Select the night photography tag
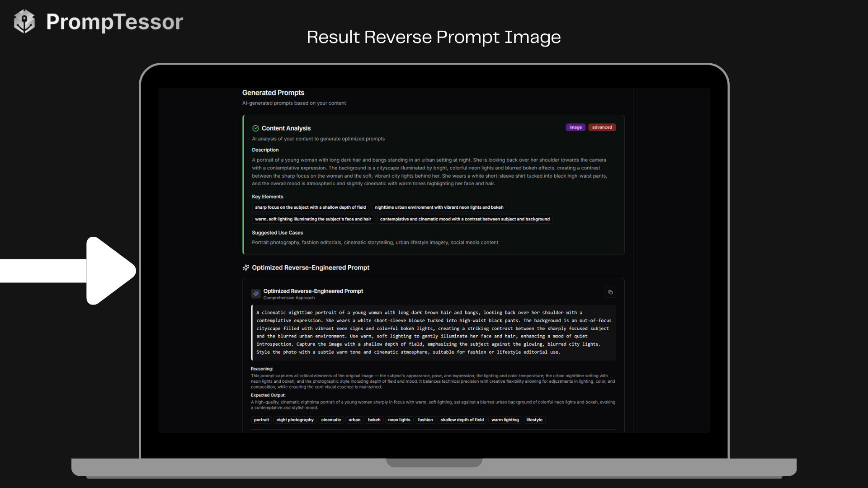 point(295,420)
